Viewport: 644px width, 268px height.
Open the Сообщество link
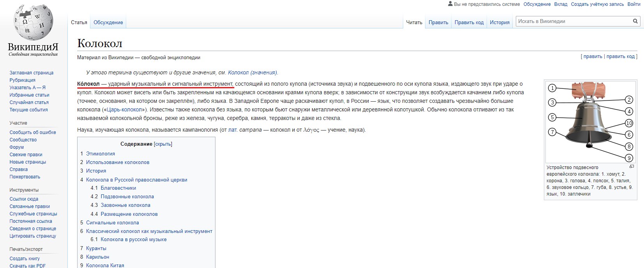coord(23,140)
